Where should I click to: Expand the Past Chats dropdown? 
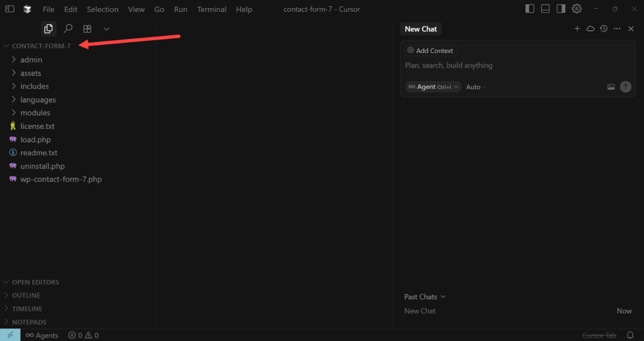click(425, 296)
